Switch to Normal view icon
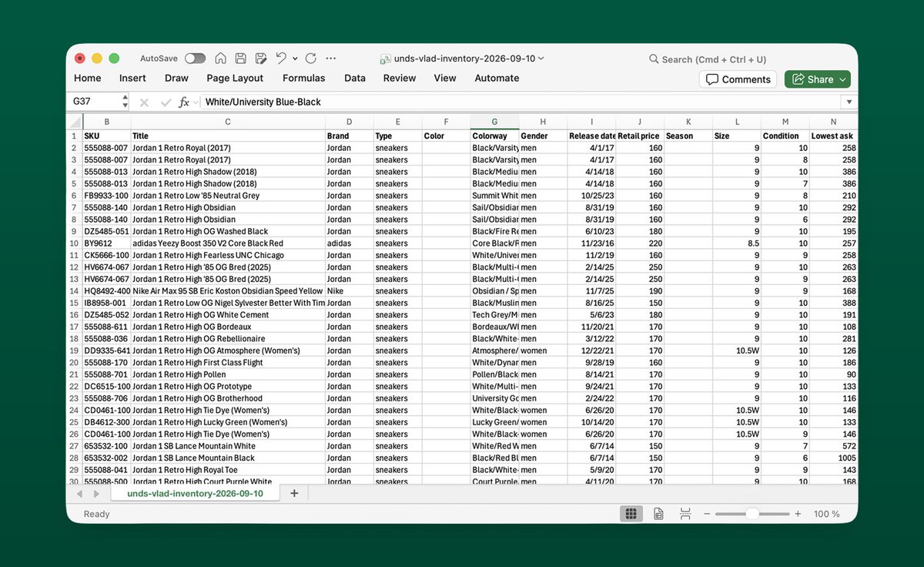924x567 pixels. 631,514
